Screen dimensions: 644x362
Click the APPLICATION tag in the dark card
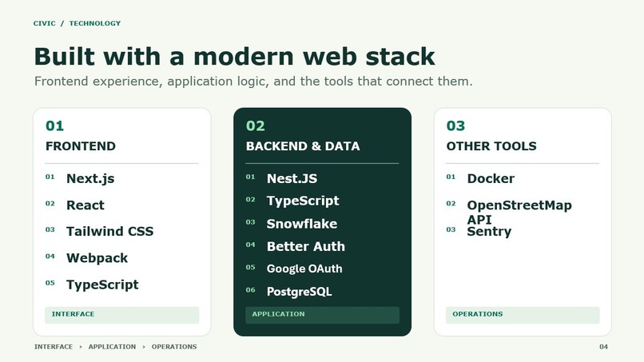pos(323,315)
